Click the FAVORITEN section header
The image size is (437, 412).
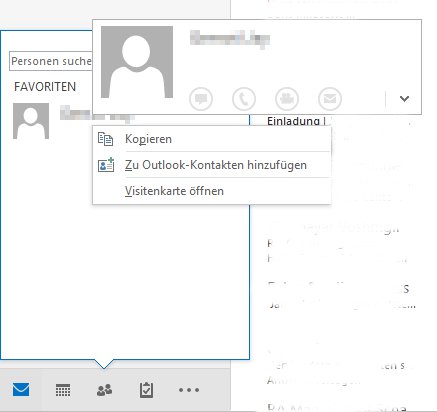(45, 87)
